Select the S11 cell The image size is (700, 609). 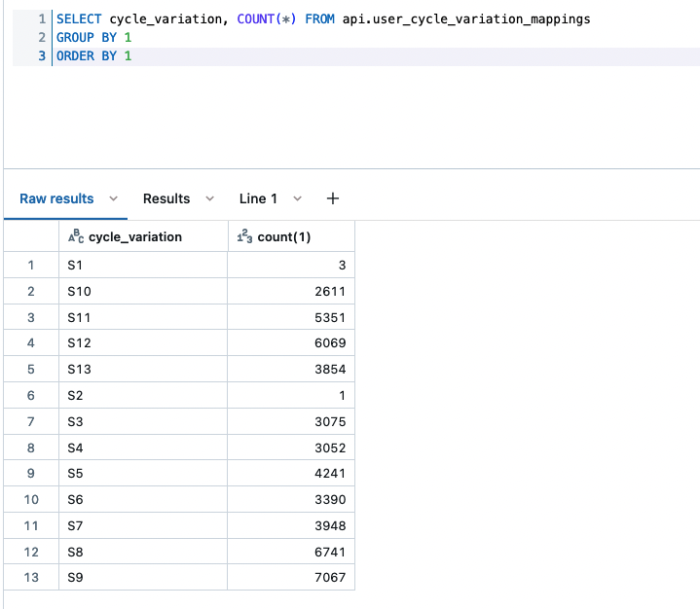[x=143, y=317]
